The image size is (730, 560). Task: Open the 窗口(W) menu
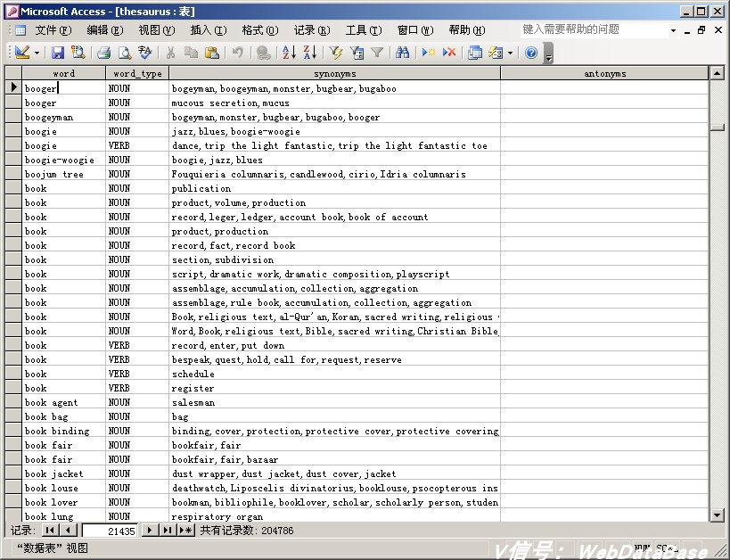coord(414,30)
